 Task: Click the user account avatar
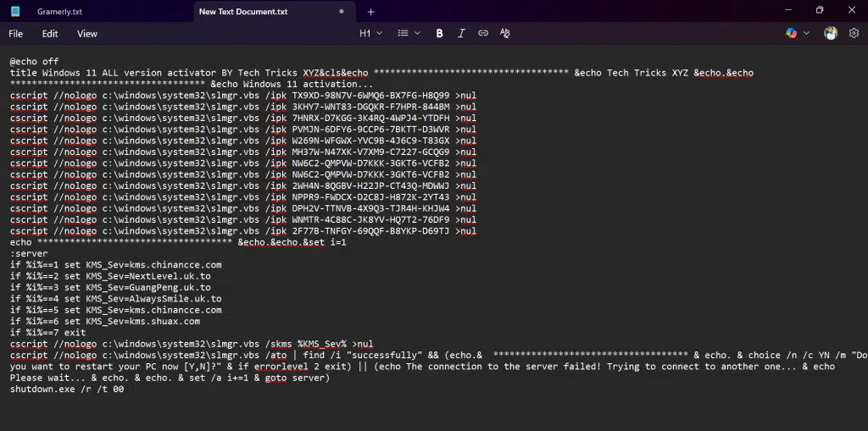(x=831, y=34)
